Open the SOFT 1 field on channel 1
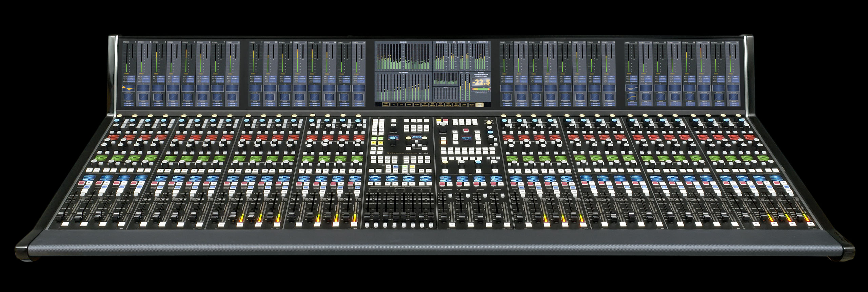The image size is (868, 292). coord(131,76)
